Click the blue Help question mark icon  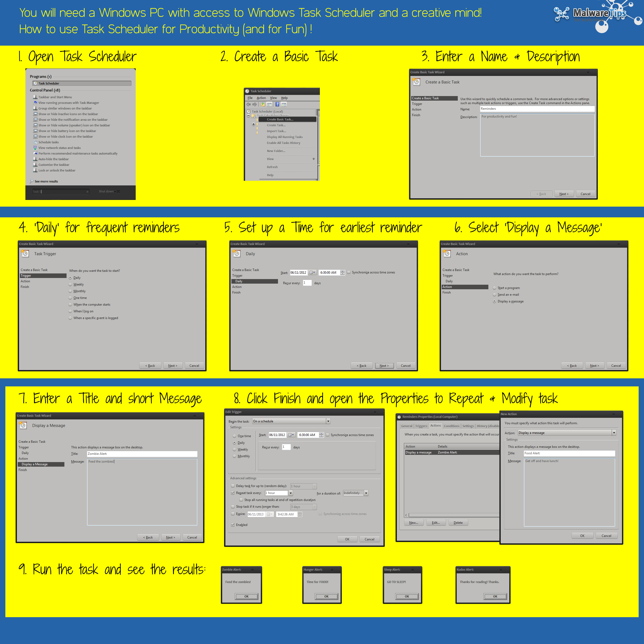277,104
